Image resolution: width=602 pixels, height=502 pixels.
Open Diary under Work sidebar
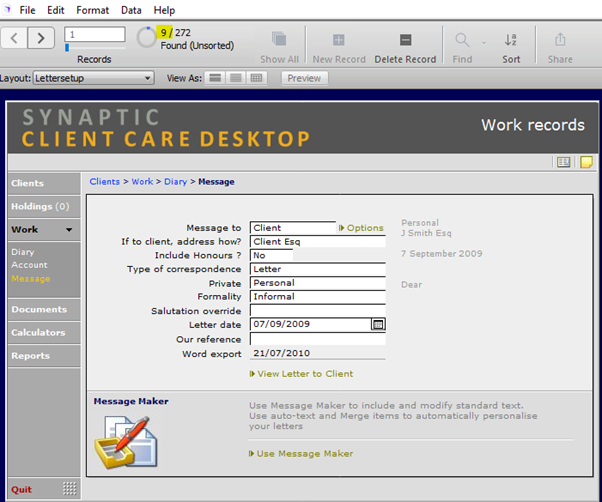click(23, 252)
